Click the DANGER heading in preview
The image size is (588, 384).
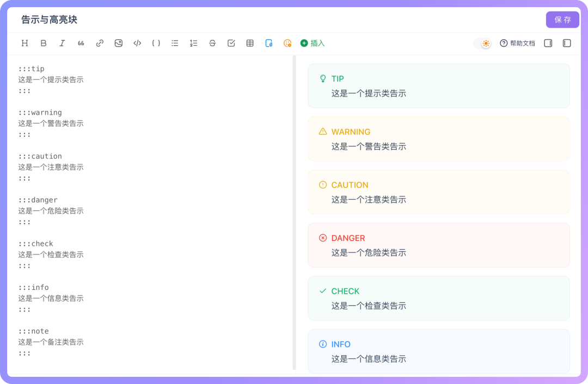point(348,238)
